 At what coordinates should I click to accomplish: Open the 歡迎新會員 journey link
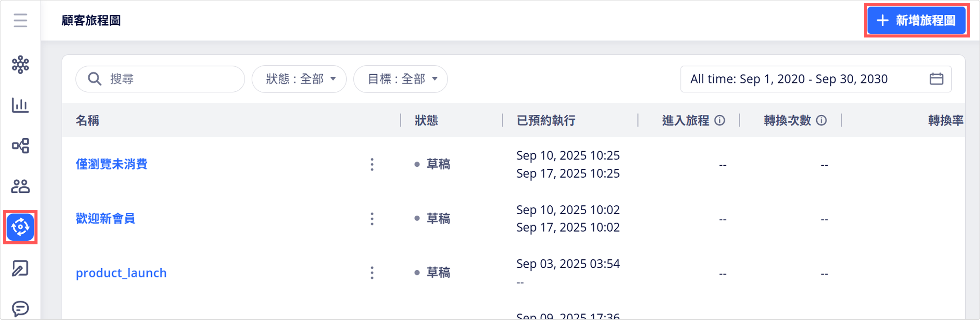(x=105, y=219)
